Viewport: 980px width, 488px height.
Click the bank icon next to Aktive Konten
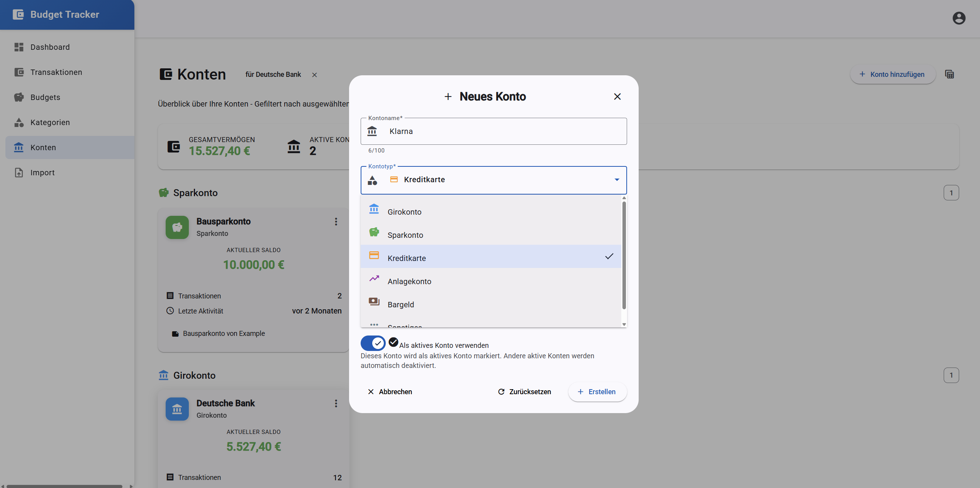[294, 146]
